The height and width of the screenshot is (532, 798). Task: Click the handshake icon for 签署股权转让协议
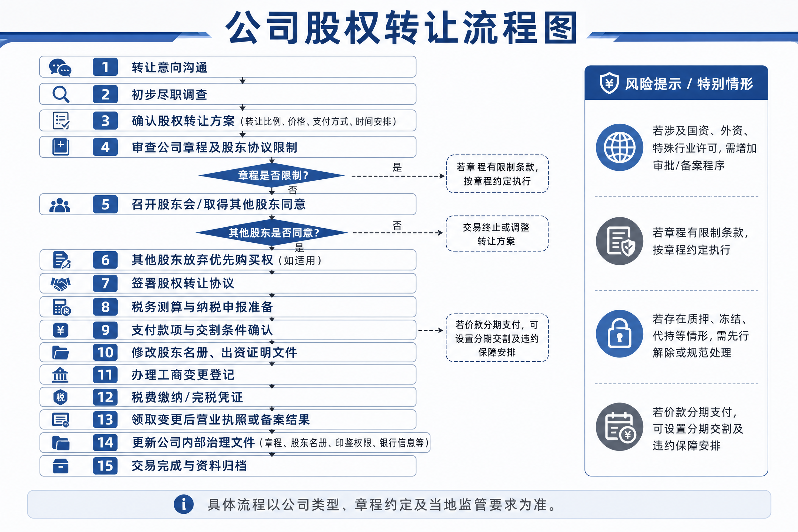(x=60, y=284)
